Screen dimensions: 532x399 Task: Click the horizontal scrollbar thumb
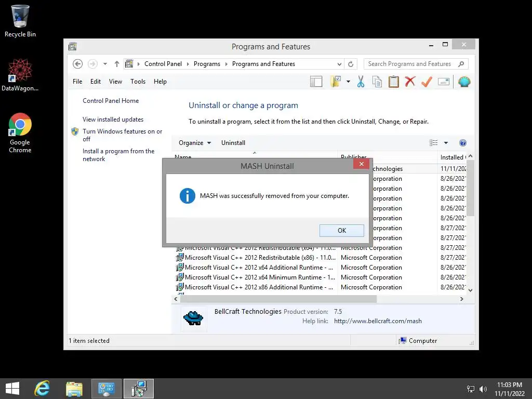[x=278, y=299]
